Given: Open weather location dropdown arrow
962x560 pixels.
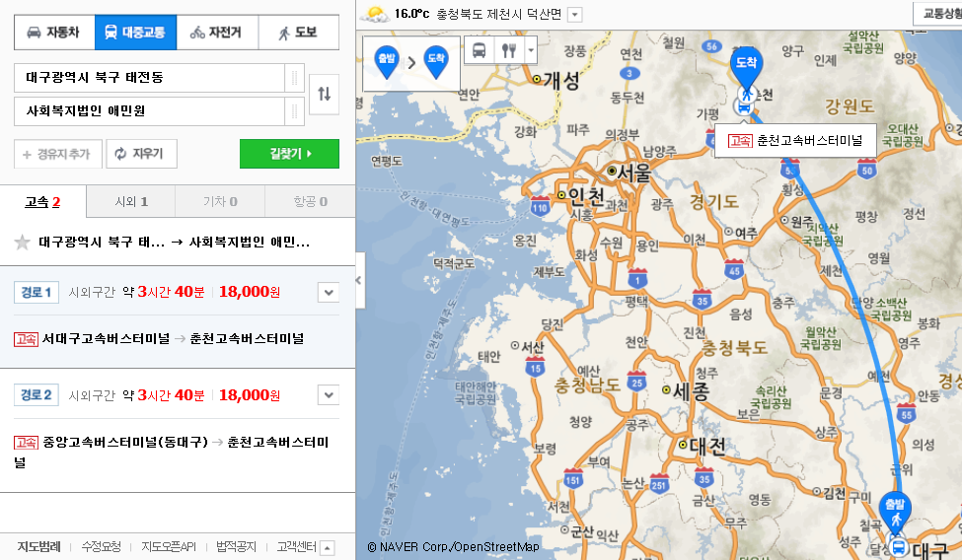Looking at the screenshot, I should click(x=575, y=15).
